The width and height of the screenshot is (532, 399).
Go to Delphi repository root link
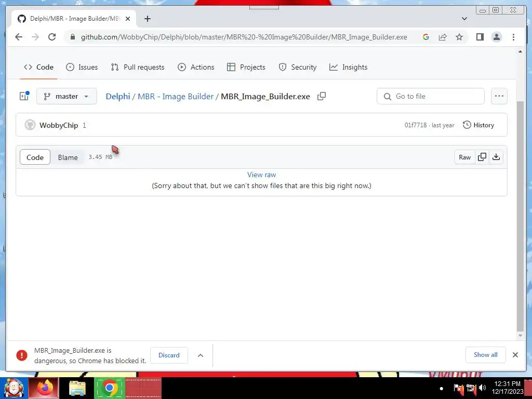pos(118,96)
